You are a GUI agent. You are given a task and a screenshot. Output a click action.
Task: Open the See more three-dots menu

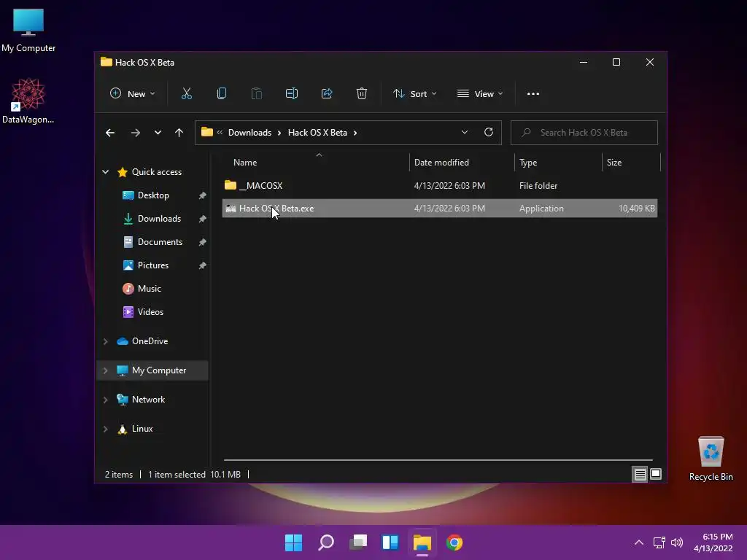pyautogui.click(x=533, y=94)
